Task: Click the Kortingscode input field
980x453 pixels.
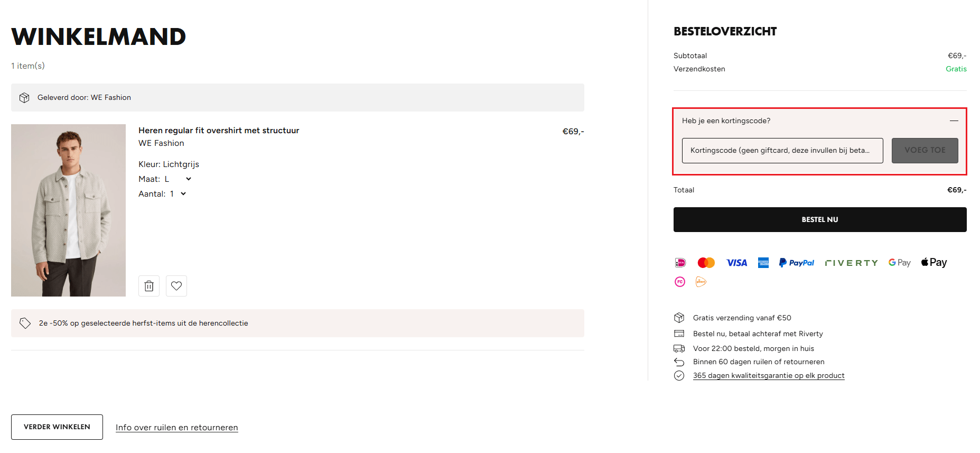Action: pos(782,151)
